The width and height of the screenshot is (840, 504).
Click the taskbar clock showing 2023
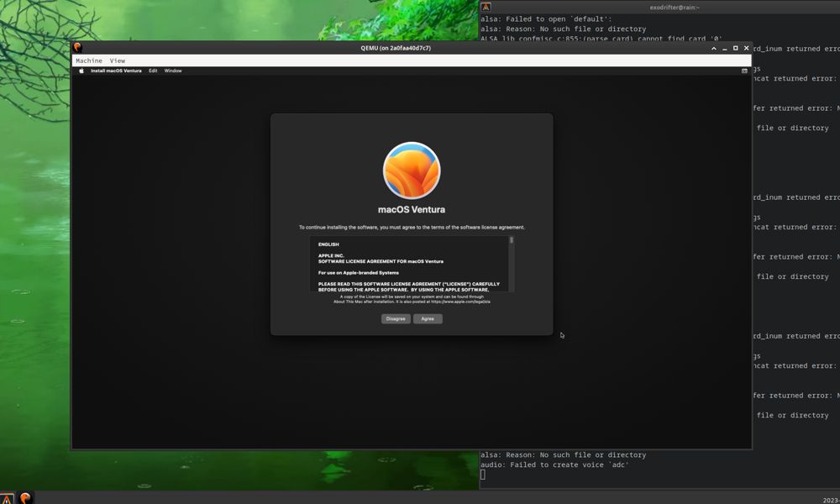pyautogui.click(x=832, y=501)
